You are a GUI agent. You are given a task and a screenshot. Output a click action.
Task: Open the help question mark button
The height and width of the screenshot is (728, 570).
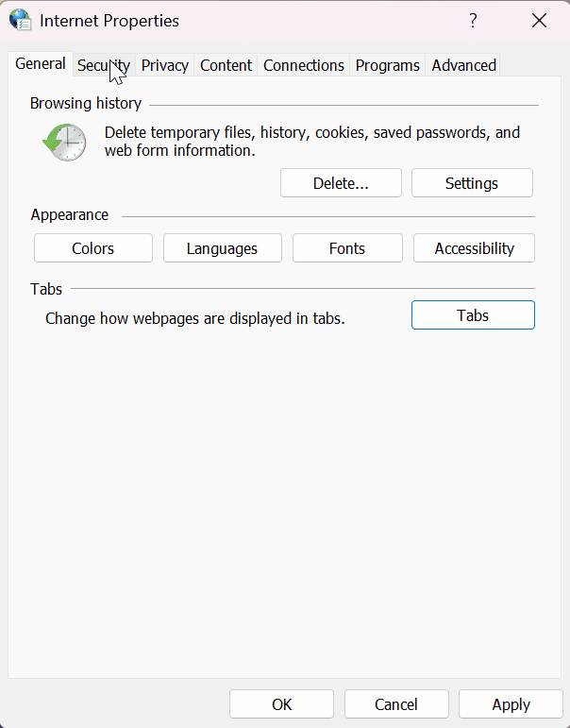[473, 21]
